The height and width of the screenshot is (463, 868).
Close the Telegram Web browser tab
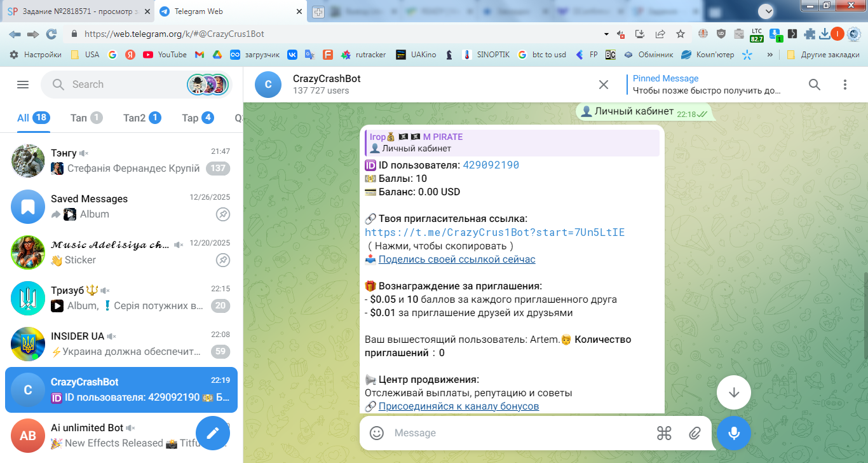pyautogui.click(x=300, y=11)
